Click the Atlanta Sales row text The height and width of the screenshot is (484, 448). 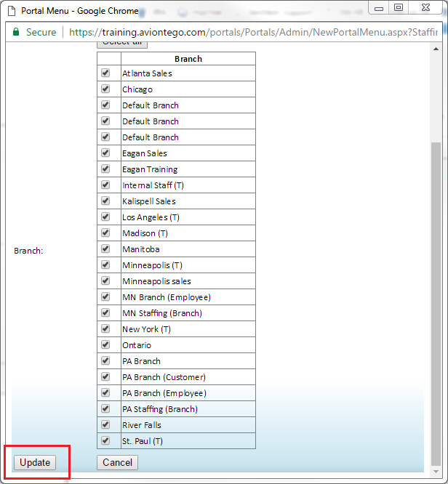pyautogui.click(x=147, y=73)
